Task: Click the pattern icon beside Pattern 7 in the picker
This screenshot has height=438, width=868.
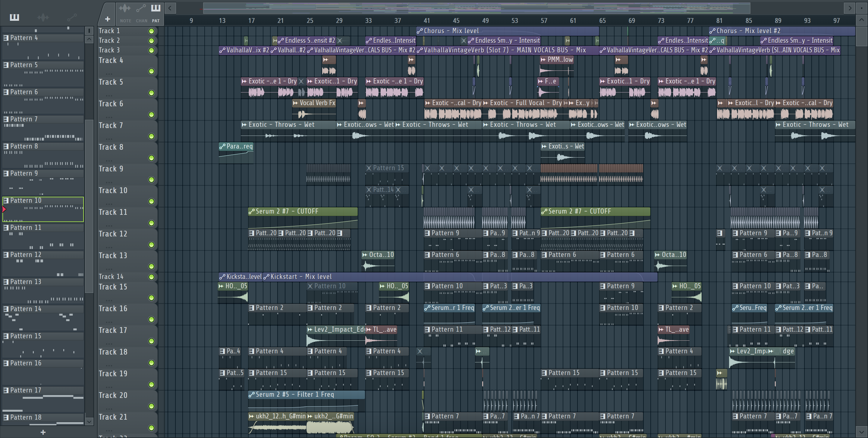Action: 6,119
